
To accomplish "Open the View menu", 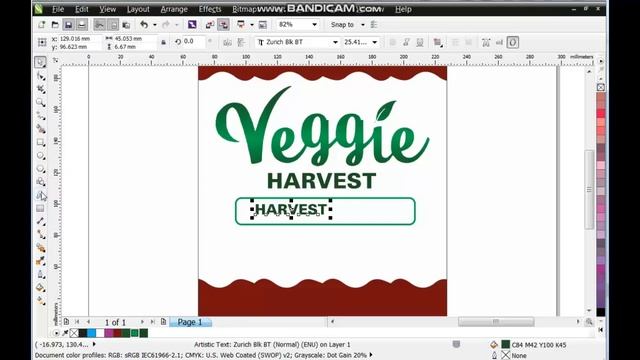I will click(x=108, y=9).
